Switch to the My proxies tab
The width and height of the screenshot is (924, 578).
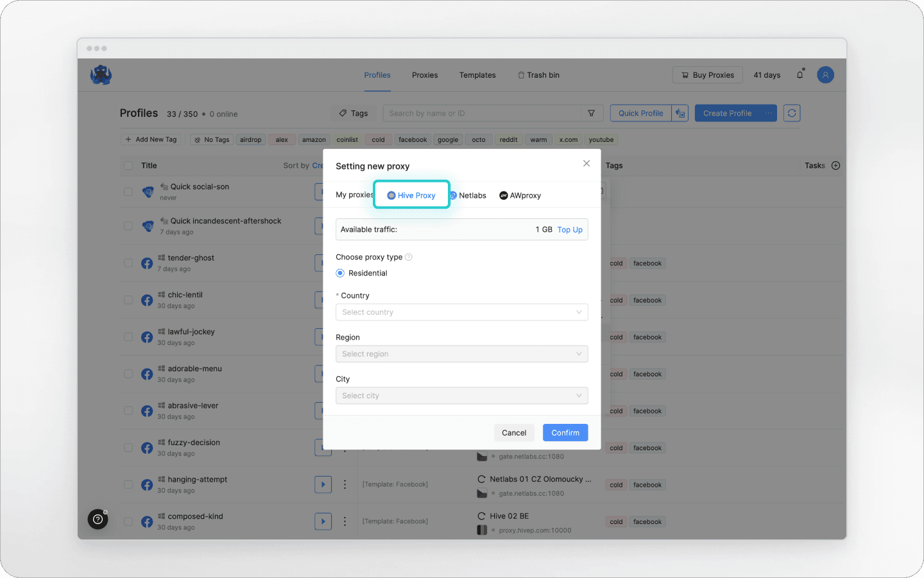coord(354,195)
